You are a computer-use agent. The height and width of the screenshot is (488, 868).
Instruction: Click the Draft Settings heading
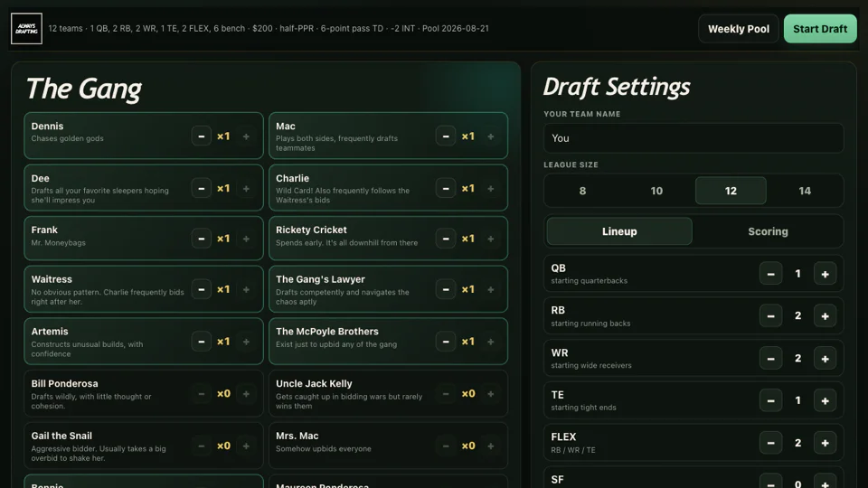(617, 87)
